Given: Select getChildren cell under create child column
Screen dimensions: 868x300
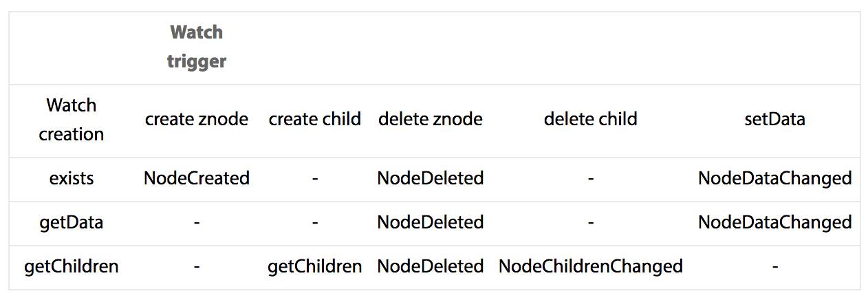Looking at the screenshot, I should pos(314,266).
